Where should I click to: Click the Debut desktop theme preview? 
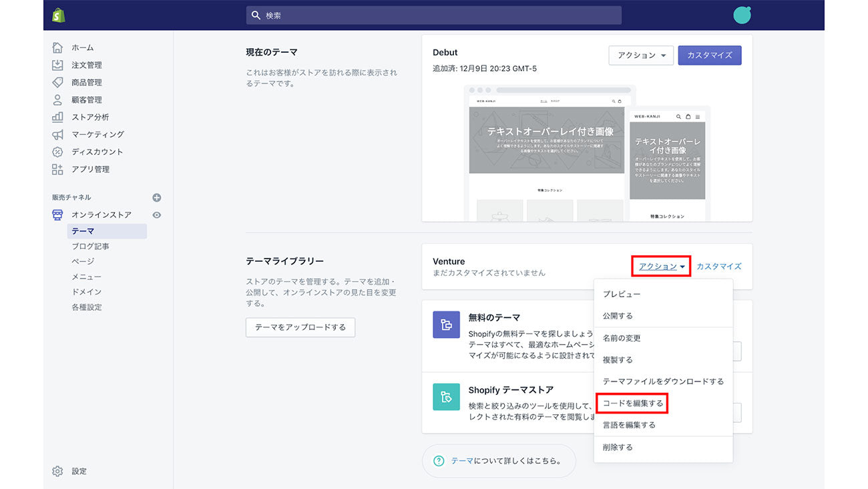click(x=546, y=153)
